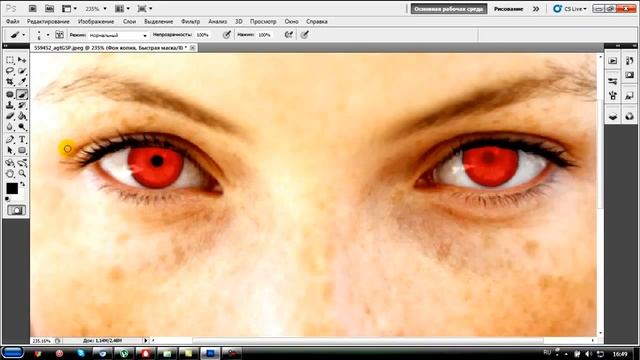Click the opacity 100% field
Viewport: 640px width, 360px height.
[203, 35]
